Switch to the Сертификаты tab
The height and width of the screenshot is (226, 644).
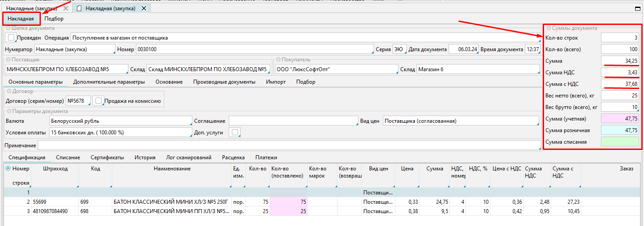[x=107, y=157]
